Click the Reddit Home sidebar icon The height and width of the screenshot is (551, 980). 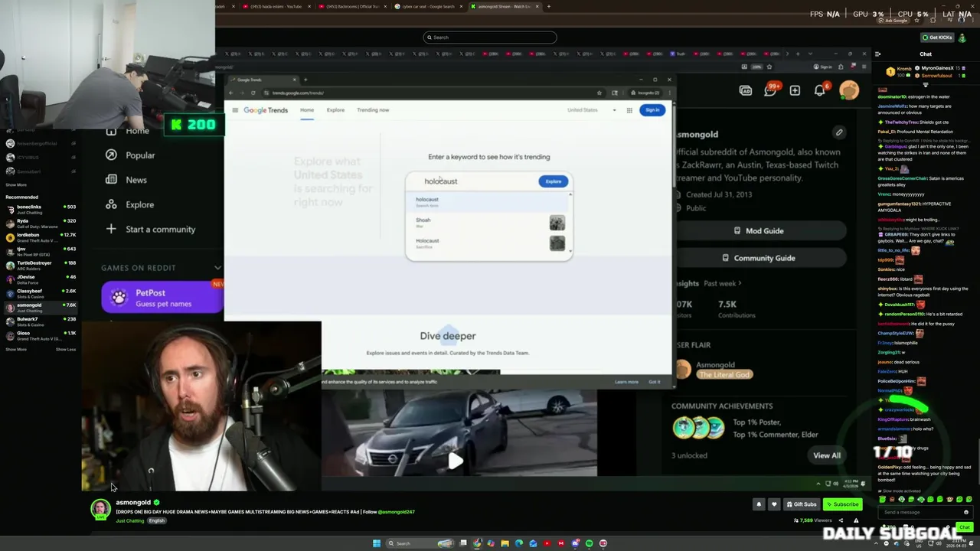click(112, 131)
